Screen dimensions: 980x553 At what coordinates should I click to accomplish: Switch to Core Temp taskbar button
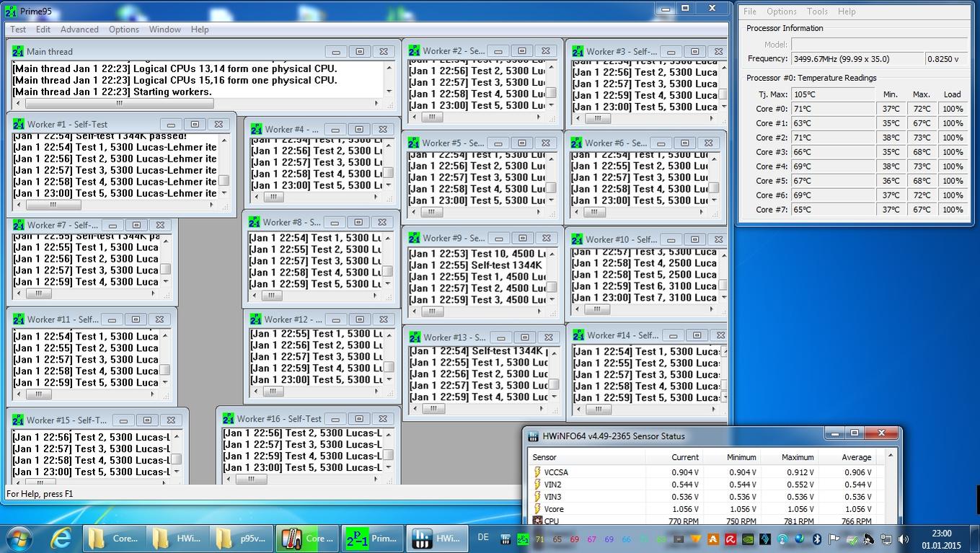(x=308, y=538)
